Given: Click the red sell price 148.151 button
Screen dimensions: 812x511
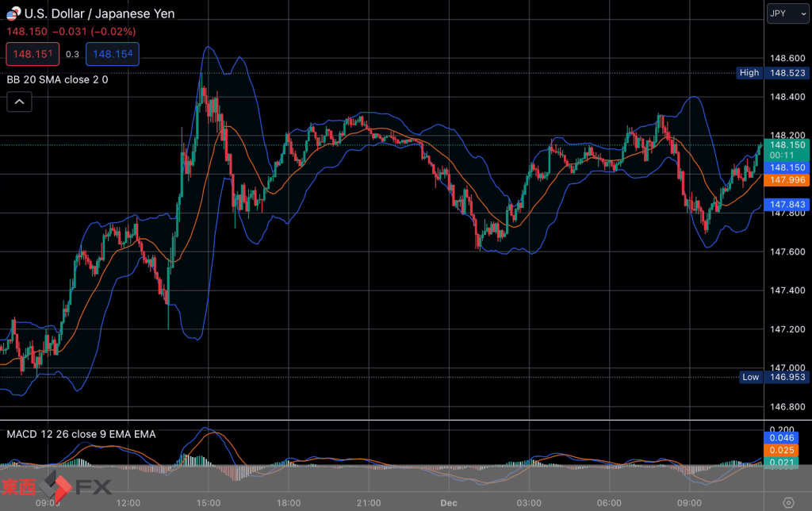Looking at the screenshot, I should tap(32, 54).
